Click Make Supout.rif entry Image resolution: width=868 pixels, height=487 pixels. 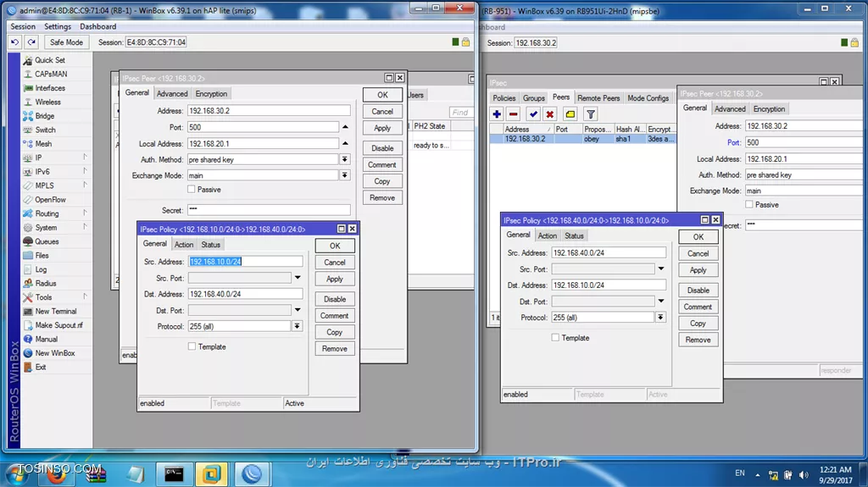point(58,325)
